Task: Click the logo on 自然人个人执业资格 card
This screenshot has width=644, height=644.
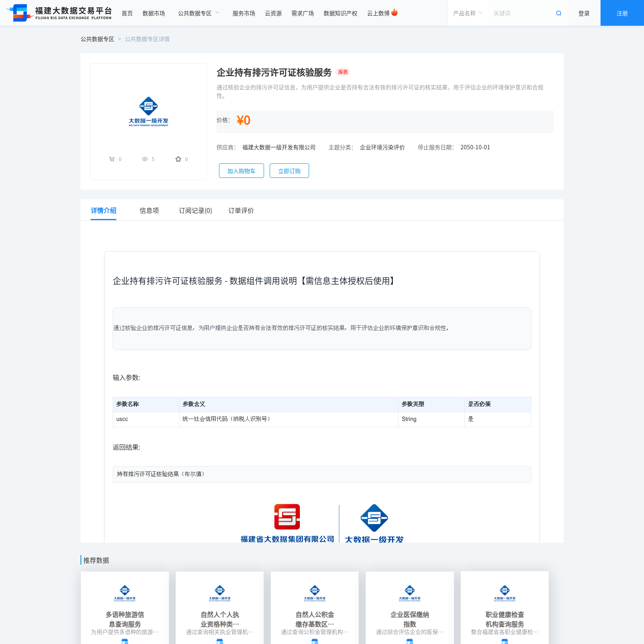Action: point(220,592)
